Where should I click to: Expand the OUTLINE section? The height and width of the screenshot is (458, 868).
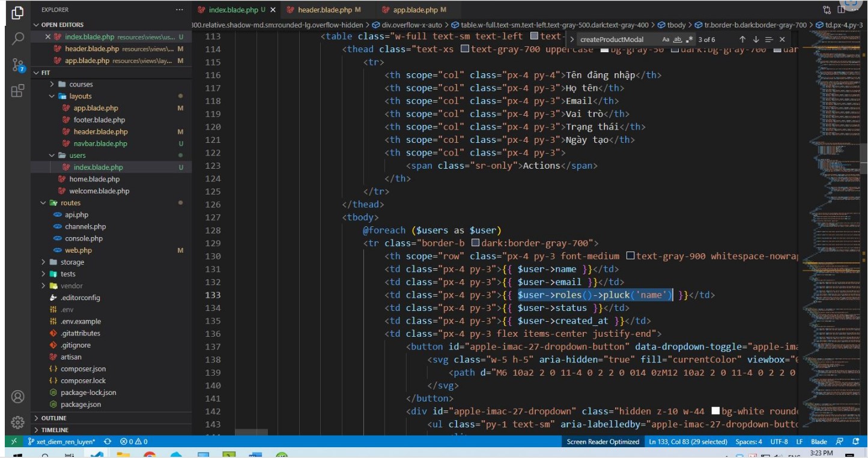pyautogui.click(x=54, y=418)
